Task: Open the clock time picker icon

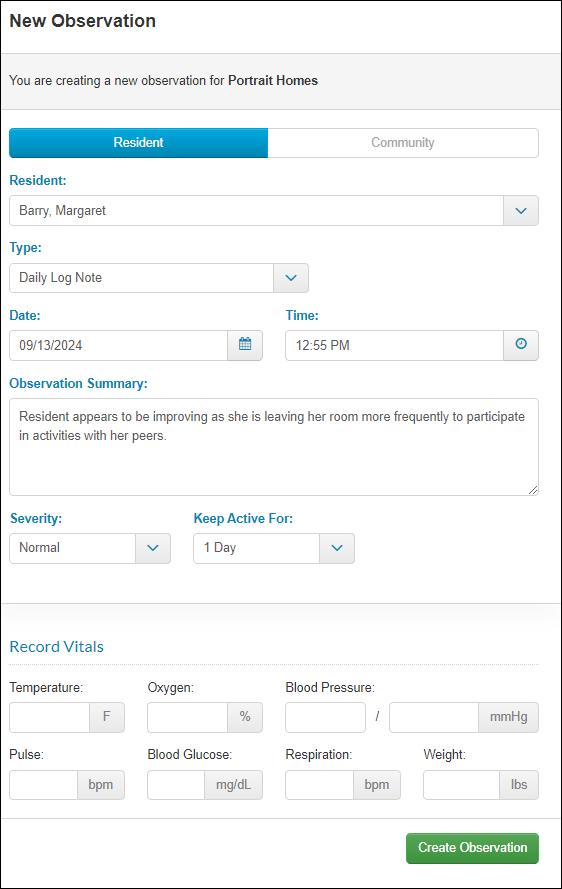Action: (521, 345)
